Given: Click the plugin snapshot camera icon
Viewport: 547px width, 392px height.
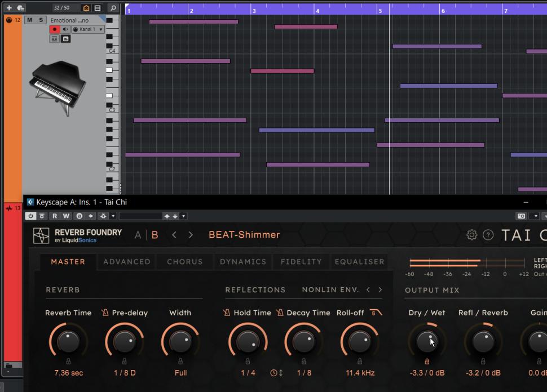Looking at the screenshot, I should tap(521, 216).
